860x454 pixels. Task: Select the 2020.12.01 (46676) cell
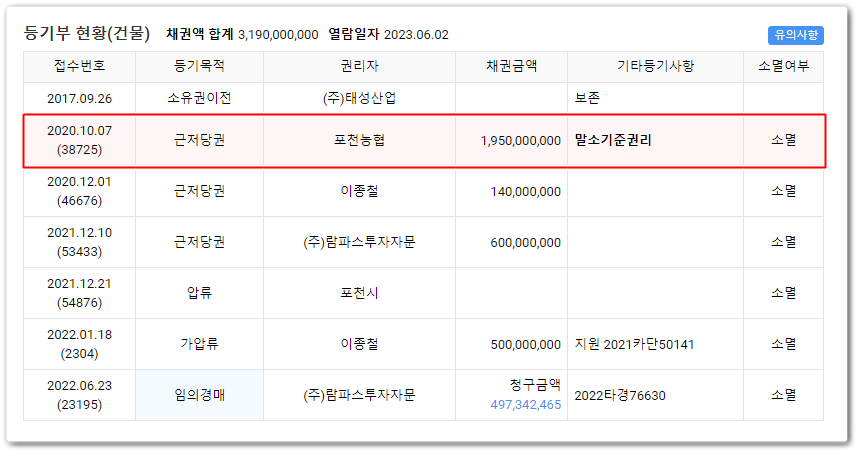tap(80, 191)
